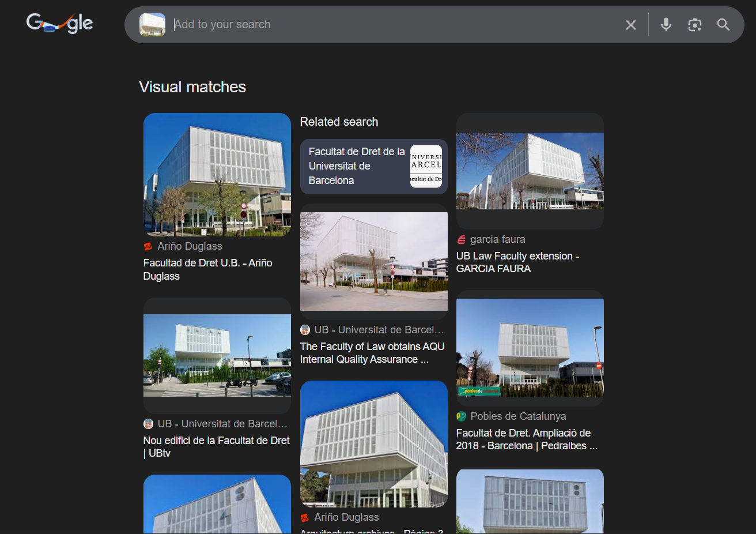Viewport: 756px width, 534px height.
Task: Focus the 'Add to your search' field
Action: (395, 25)
